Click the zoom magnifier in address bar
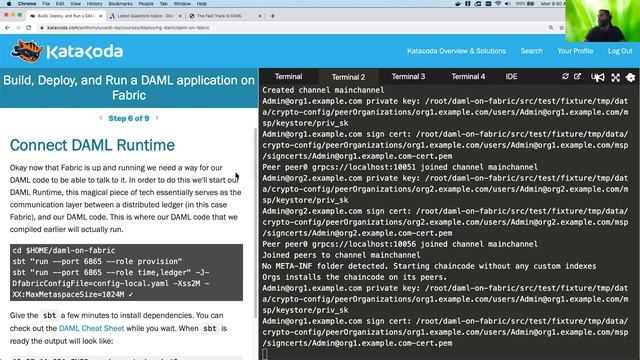 (551, 28)
